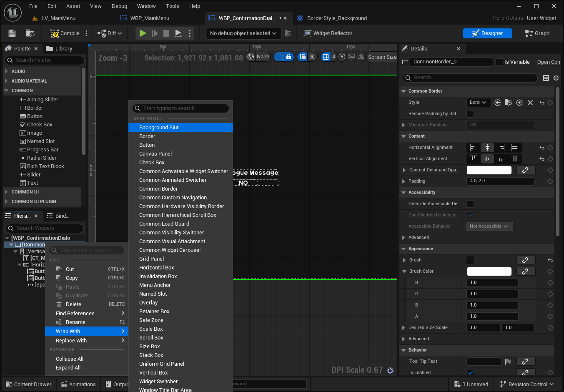The image size is (564, 392).
Task: Tick Override Accessible Defaults checkbox
Action: point(470,204)
